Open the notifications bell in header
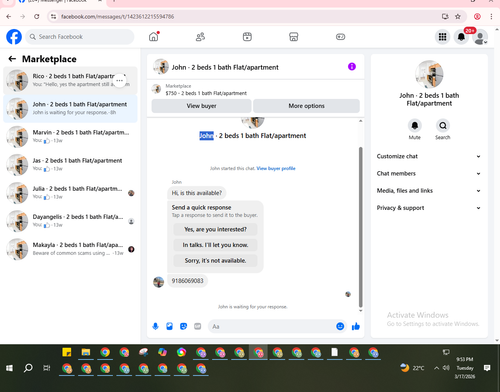The image size is (500, 392). coord(461,37)
